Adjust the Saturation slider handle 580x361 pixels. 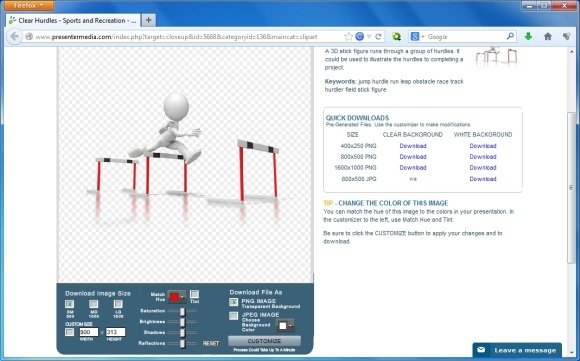coord(182,311)
